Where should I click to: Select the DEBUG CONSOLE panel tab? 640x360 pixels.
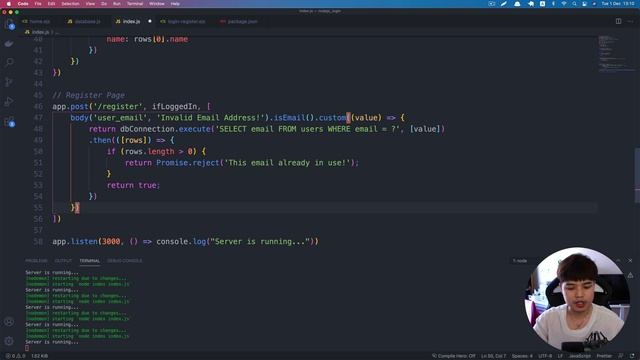coord(124,260)
